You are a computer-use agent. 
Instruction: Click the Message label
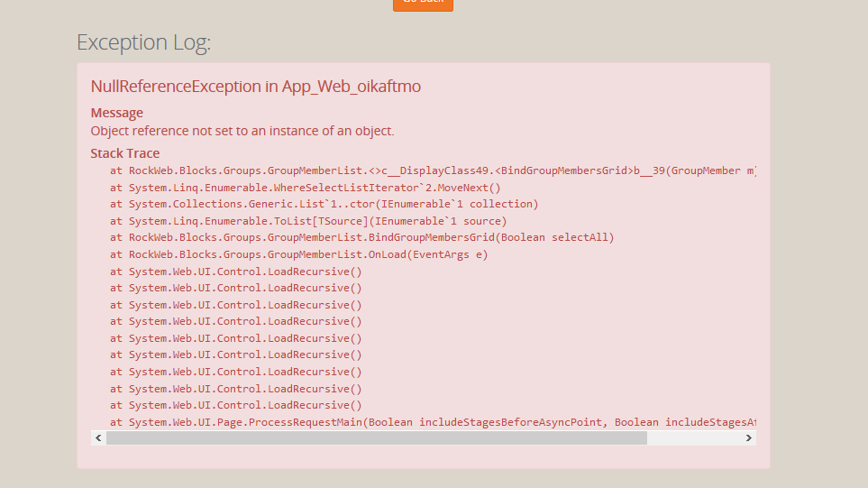click(116, 113)
